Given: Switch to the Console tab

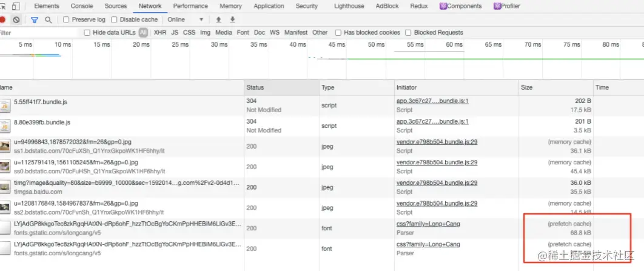Looking at the screenshot, I should point(82,6).
